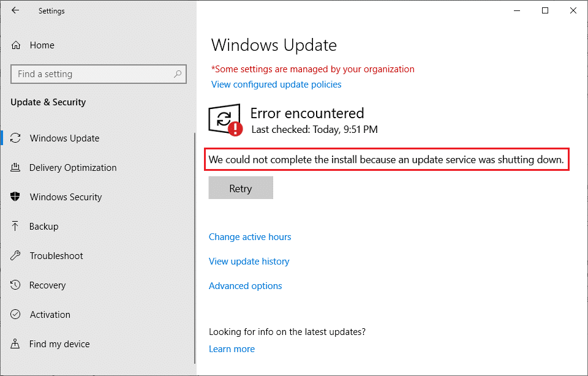Click the Windows Update sync icon
Screen dimensions: 588x376
[x=17, y=138]
